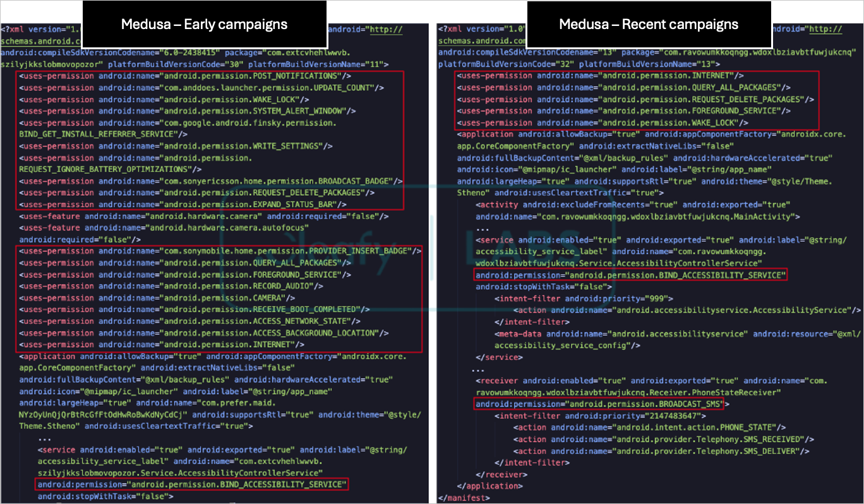
Task: Click REQUEST_DELETE_PACKAGES in the Recent campaigns manifest
Action: coord(635,99)
